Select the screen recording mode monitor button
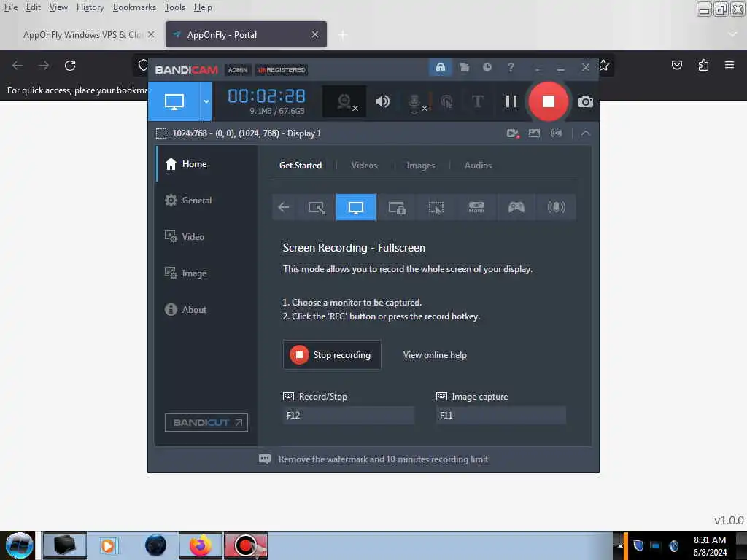747x560 pixels. 174,101
